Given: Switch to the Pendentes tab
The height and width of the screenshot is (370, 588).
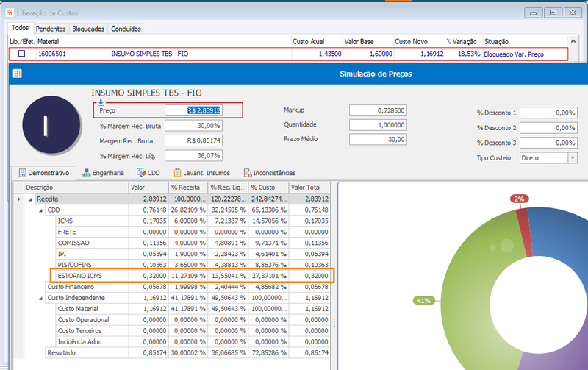Looking at the screenshot, I should [x=51, y=29].
